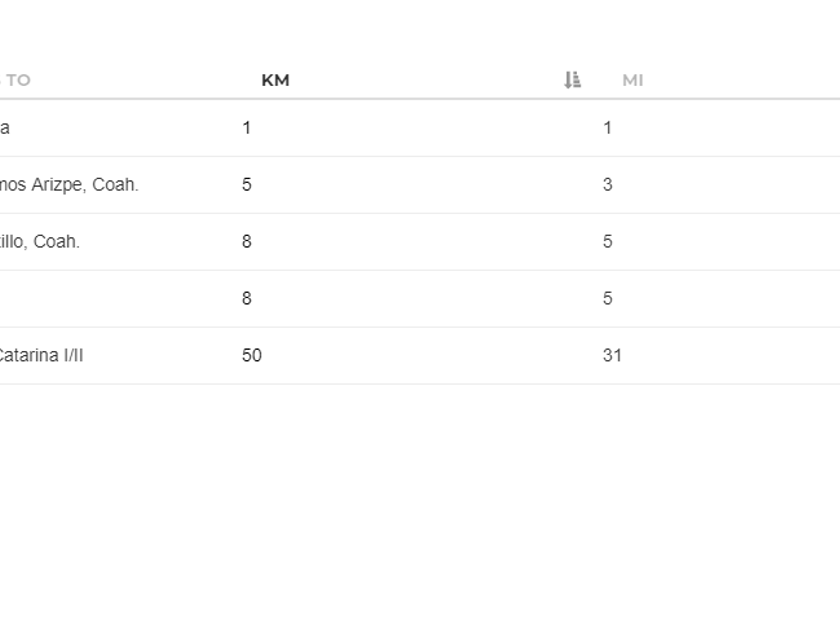
Task: Click the 1 mi value in first row
Action: click(x=607, y=128)
